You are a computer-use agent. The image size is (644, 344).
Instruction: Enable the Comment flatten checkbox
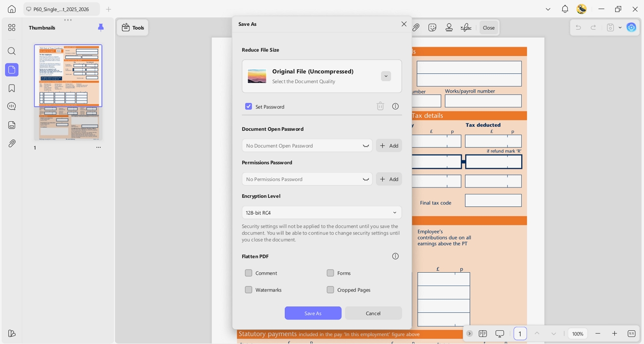pos(249,273)
